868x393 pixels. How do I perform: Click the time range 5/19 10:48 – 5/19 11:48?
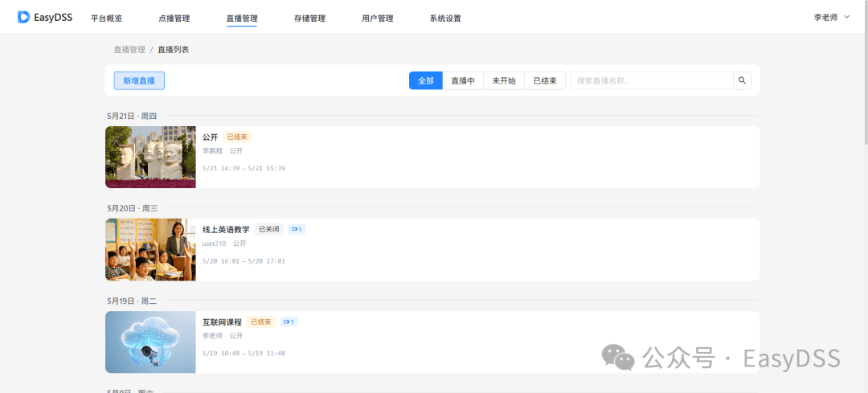[244, 353]
